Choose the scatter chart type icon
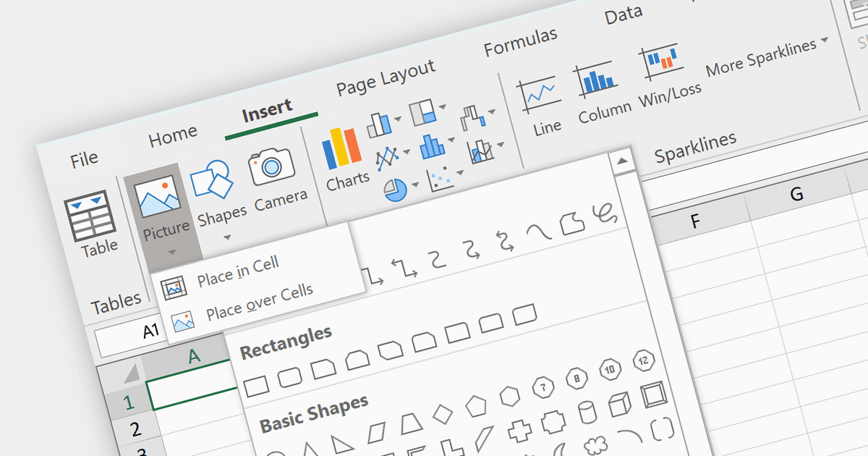Screen dimensions: 868x456 coord(441,179)
